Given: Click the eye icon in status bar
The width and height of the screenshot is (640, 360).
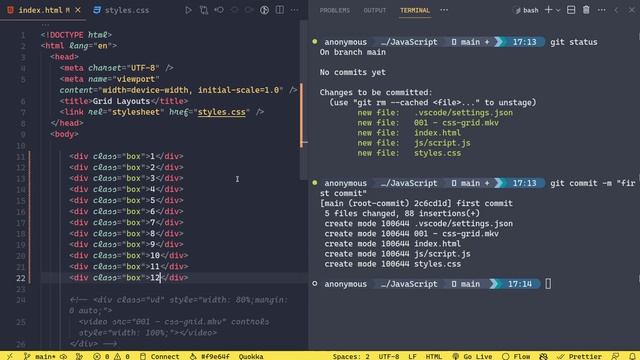Looking at the screenshot, I should 64,356.
